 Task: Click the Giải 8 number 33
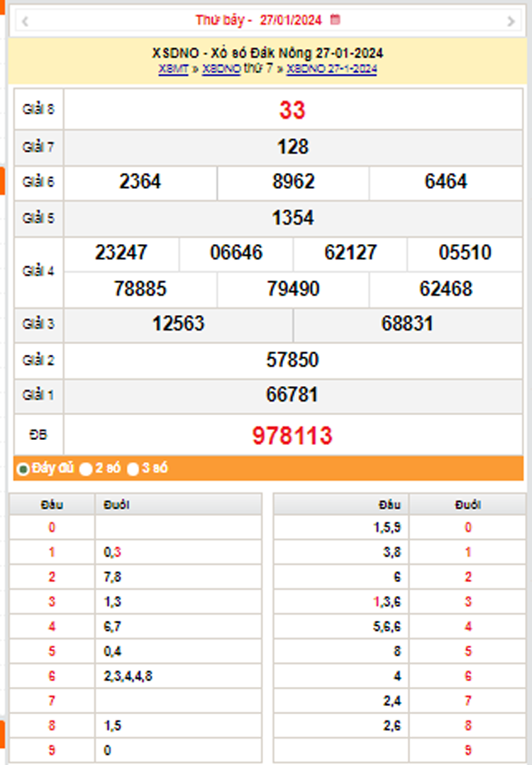click(292, 110)
